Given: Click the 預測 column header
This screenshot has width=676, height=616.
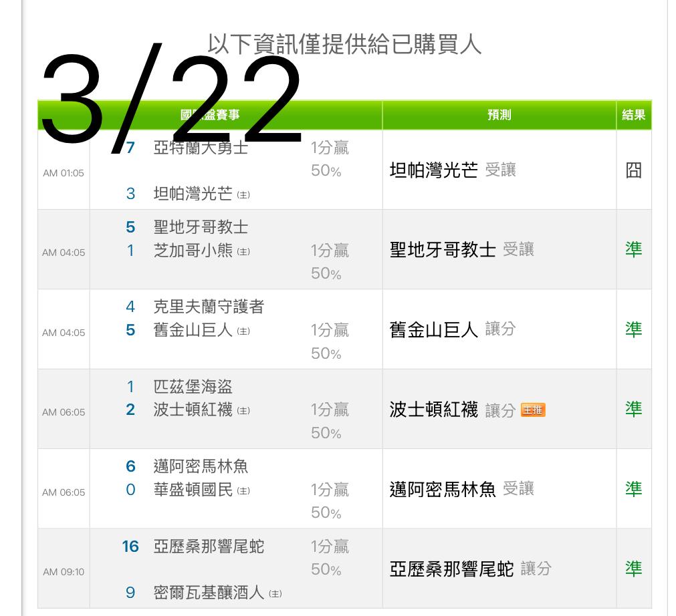Looking at the screenshot, I should coord(499,115).
